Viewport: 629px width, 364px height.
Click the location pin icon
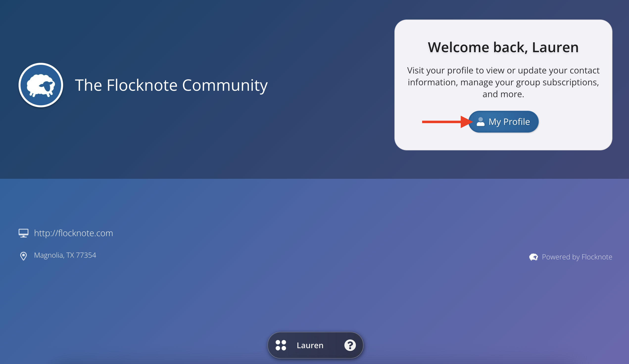click(x=24, y=256)
